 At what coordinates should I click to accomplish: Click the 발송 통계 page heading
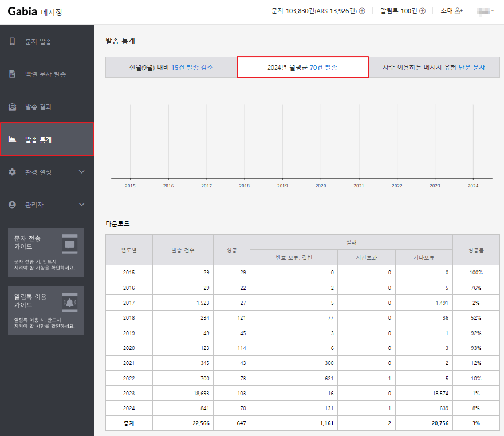(x=120, y=41)
